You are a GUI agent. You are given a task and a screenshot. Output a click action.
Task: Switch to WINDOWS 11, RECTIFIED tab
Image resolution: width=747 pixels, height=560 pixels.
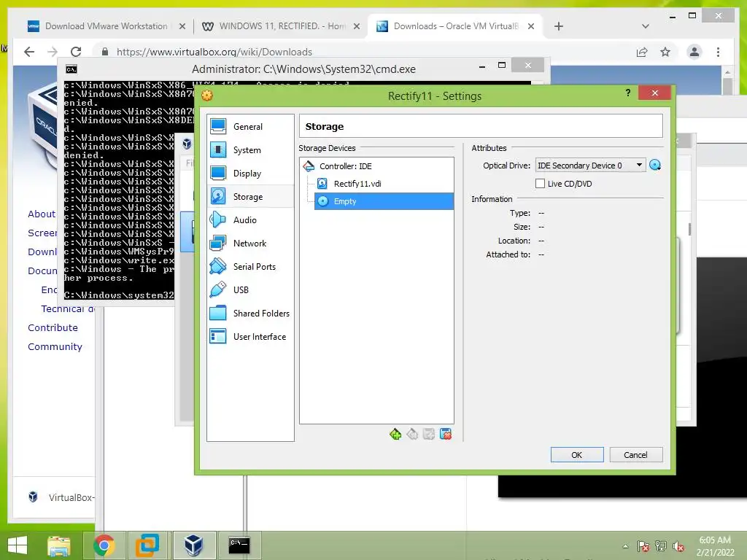281,26
